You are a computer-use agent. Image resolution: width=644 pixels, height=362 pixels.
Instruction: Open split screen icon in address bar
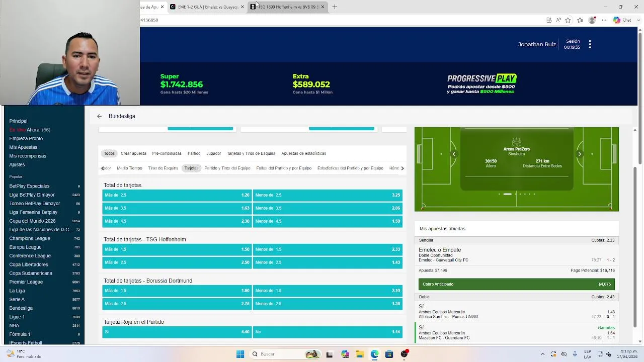[x=549, y=20]
